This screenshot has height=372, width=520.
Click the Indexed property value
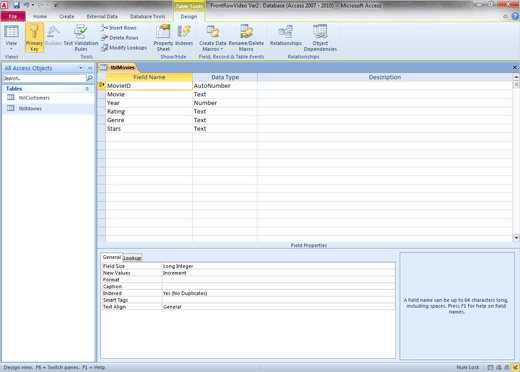tap(279, 293)
